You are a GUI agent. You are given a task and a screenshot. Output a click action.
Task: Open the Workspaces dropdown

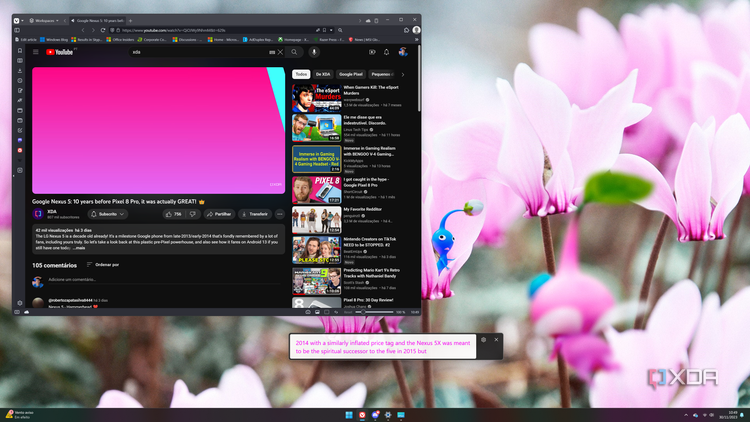(44, 21)
